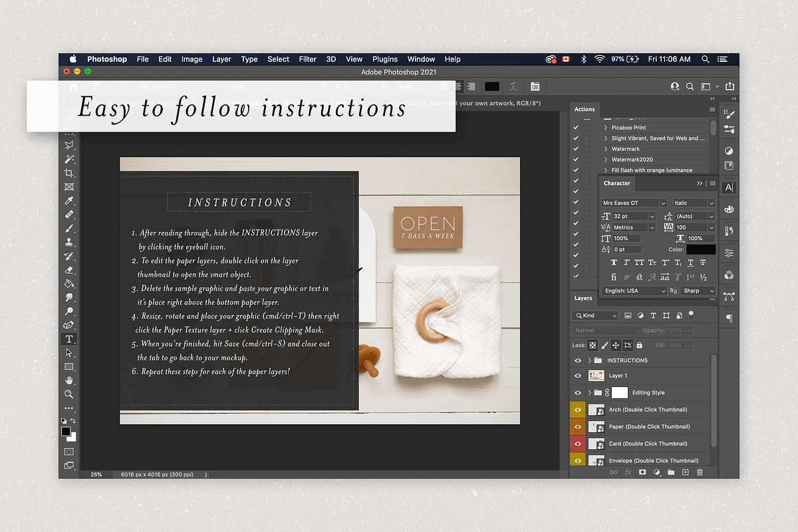Select the Horizontal Type tool

pos(69,339)
